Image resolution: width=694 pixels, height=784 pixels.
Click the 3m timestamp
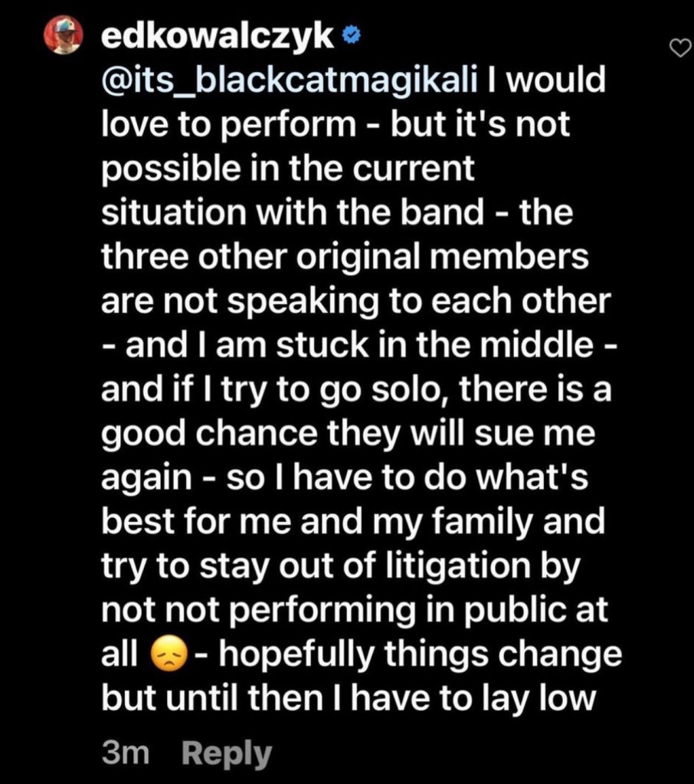[x=125, y=754]
